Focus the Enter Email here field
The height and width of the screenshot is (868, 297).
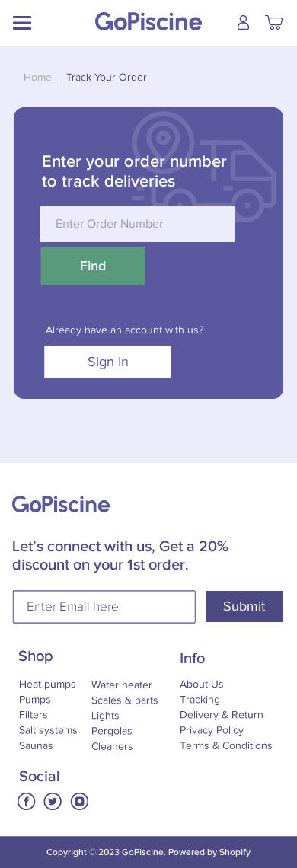(104, 607)
